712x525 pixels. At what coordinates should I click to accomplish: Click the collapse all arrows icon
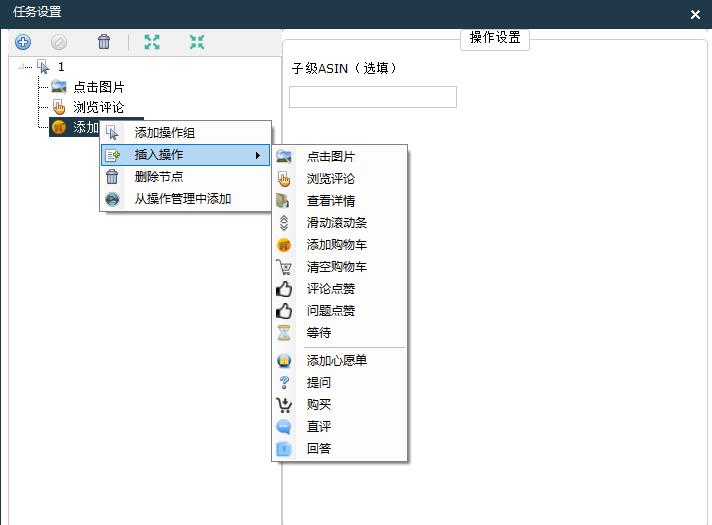click(x=197, y=42)
